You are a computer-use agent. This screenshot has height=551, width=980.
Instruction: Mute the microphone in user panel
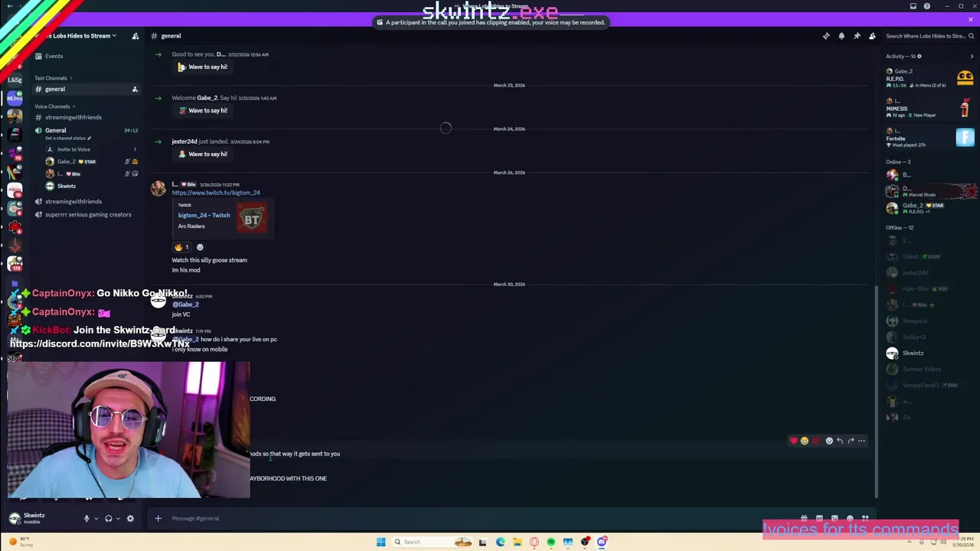pyautogui.click(x=87, y=518)
